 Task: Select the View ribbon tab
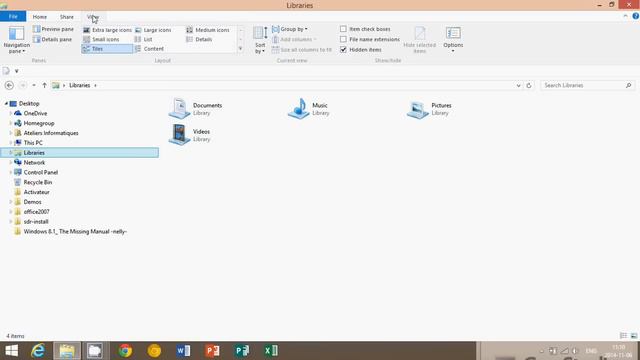tap(93, 17)
